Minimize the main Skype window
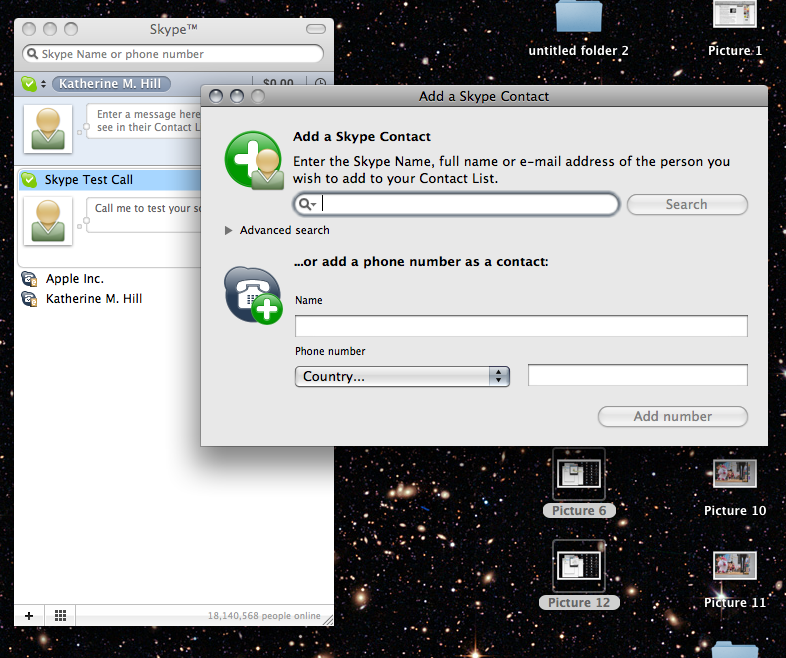The height and width of the screenshot is (658, 786). (50, 29)
